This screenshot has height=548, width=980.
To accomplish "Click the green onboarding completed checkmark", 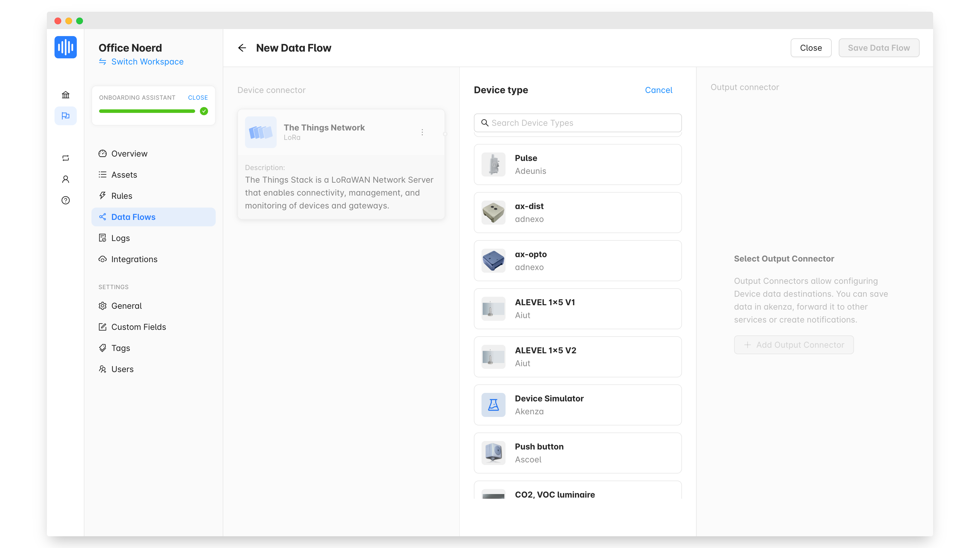I will [x=204, y=111].
